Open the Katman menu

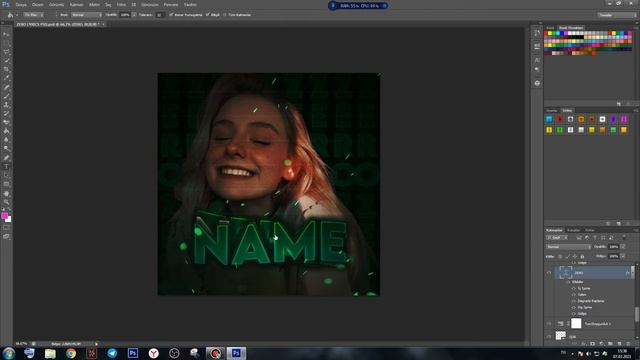tap(76, 5)
